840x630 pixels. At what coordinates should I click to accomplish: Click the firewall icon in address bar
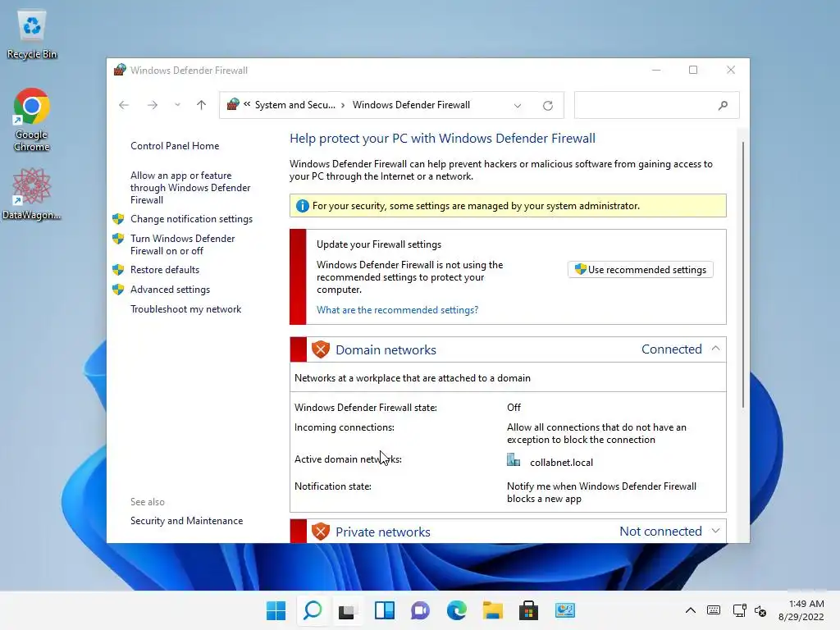(x=233, y=104)
